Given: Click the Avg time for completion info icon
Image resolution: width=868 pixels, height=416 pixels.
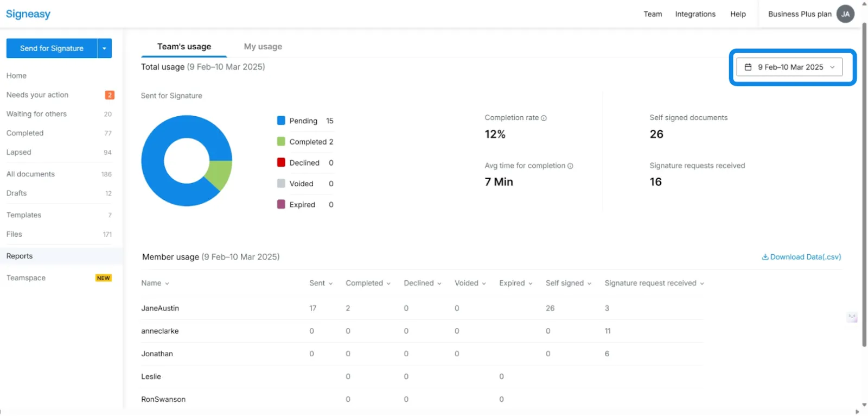Looking at the screenshot, I should click(x=570, y=166).
